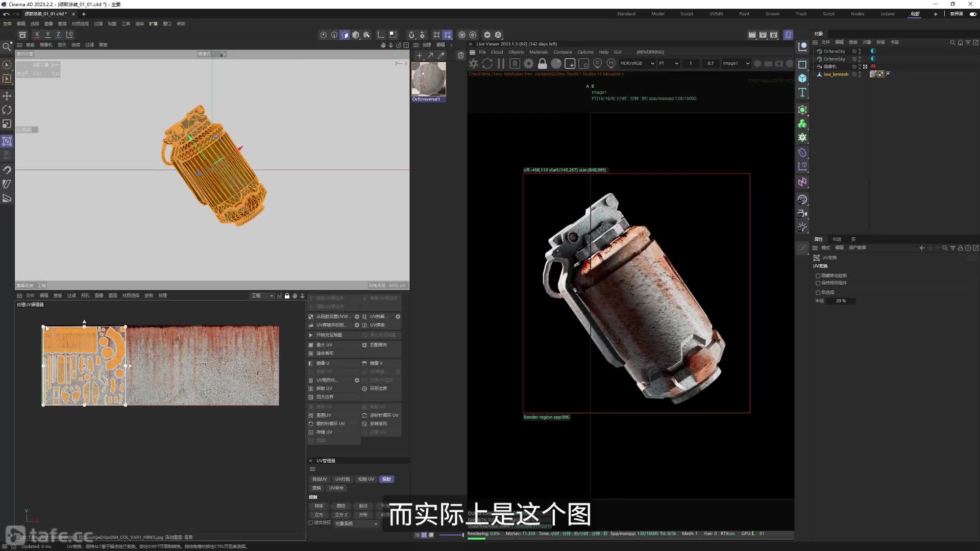This screenshot has width=980, height=551.
Task: Toggle X axis lock
Action: coord(37,35)
